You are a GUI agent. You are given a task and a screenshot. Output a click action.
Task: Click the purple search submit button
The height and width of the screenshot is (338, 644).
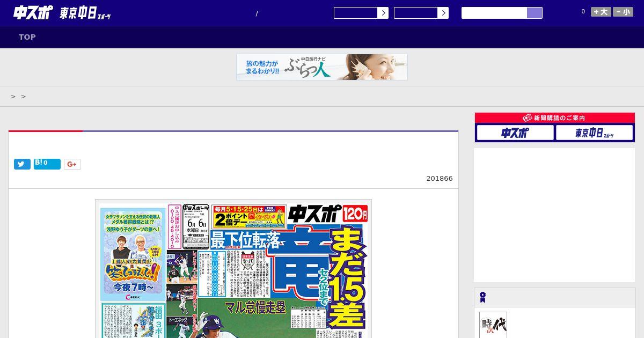[535, 13]
